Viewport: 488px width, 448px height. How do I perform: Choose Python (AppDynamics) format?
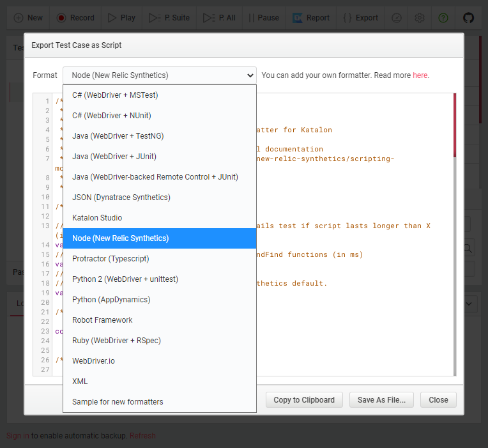160,300
